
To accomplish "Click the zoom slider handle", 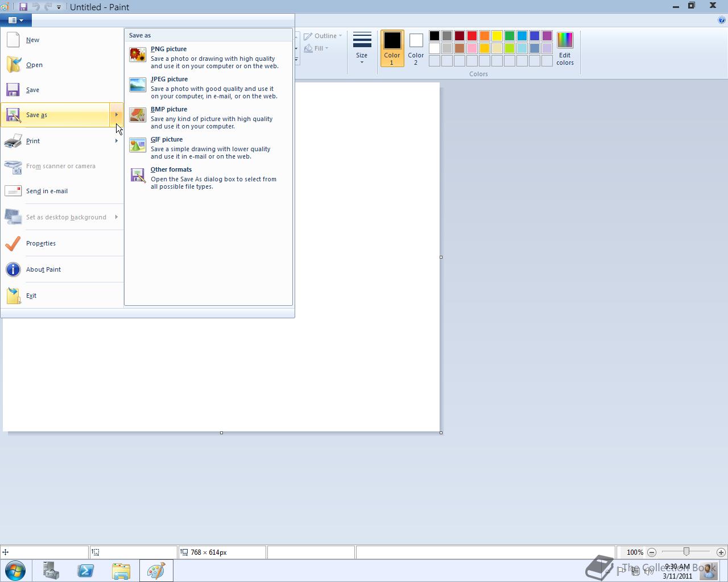I will pos(686,552).
